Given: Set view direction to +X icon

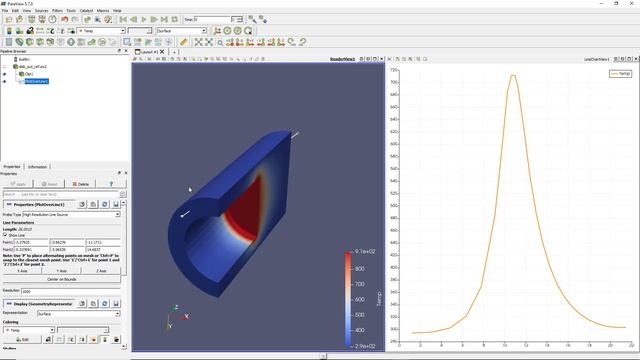Looking at the screenshot, I should [230, 42].
